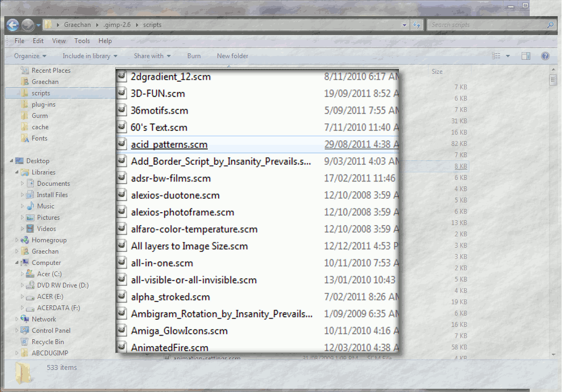Select Gurm folder in navigation pane
The image size is (562, 392).
[39, 116]
